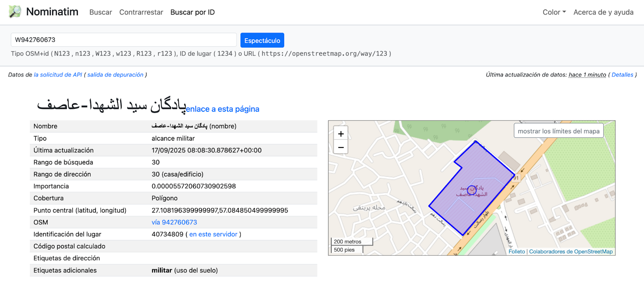The image size is (644, 293).
Task: Go to Contrarrestar page
Action: pyautogui.click(x=141, y=12)
